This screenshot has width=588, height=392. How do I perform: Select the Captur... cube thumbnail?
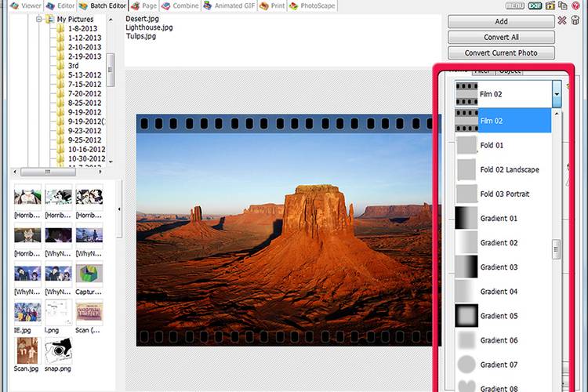(89, 274)
